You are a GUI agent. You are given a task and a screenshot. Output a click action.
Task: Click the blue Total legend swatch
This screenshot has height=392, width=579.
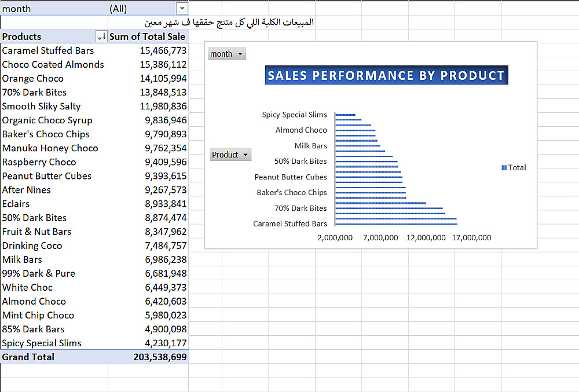click(504, 167)
